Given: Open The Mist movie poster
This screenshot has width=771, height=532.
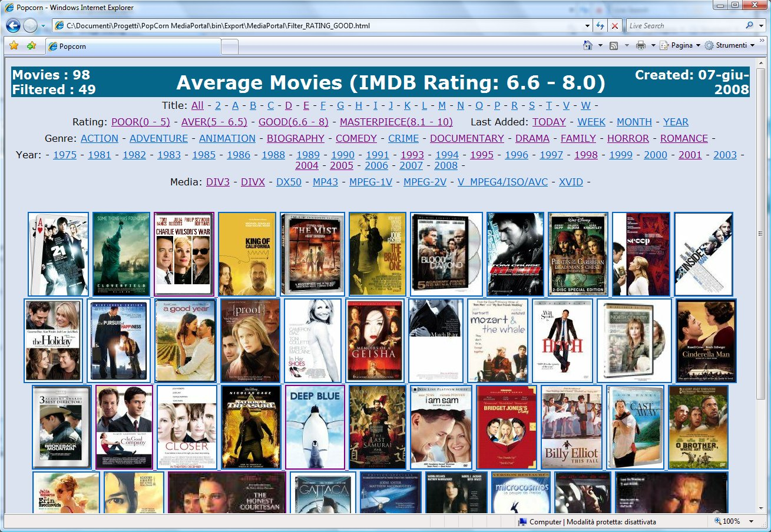Looking at the screenshot, I should tap(312, 254).
